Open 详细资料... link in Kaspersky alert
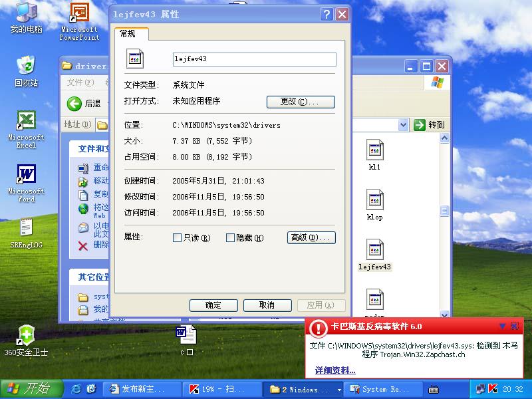The height and width of the screenshot is (399, 532). pos(335,370)
